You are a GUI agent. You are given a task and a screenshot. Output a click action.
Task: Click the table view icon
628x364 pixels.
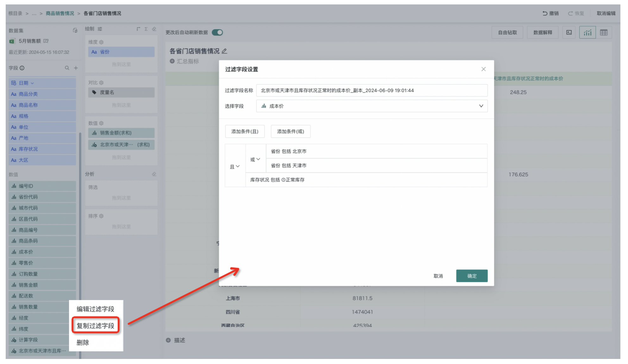click(x=603, y=33)
